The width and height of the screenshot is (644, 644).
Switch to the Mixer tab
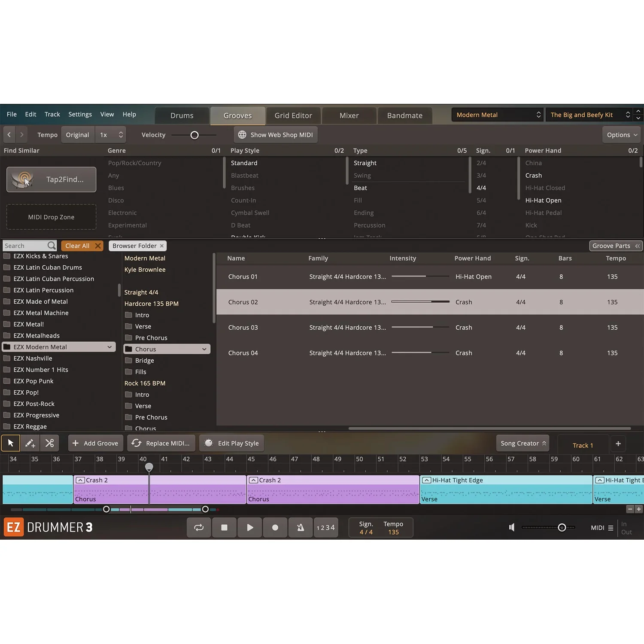pyautogui.click(x=349, y=115)
